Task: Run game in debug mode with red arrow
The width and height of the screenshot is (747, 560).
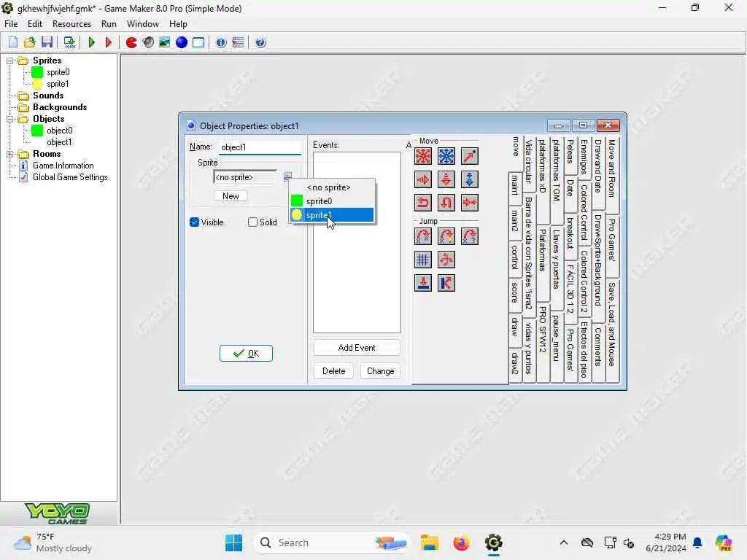Action: 108,42
